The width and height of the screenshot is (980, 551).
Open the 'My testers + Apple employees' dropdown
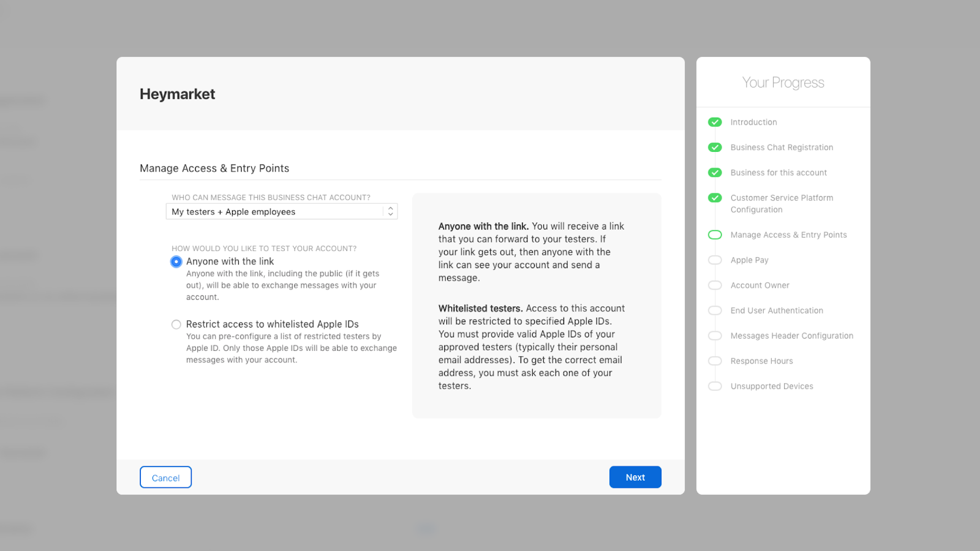282,212
